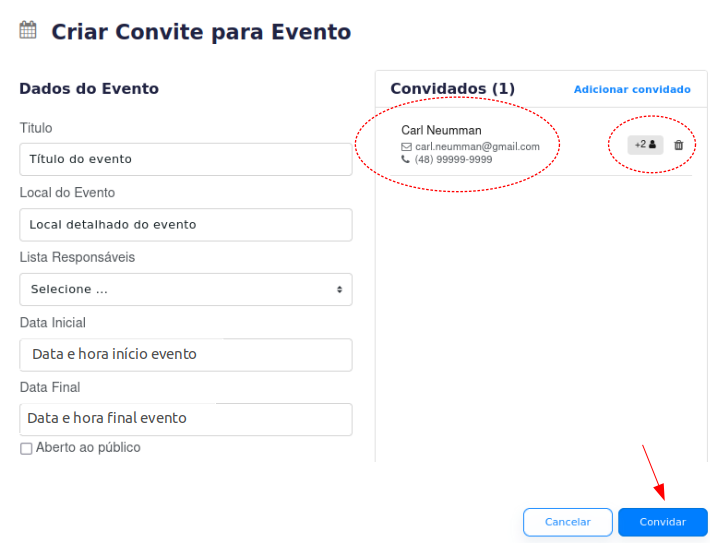Delete guest Carl Neumman with trash icon
Viewport: 710px width, 556px height.
(x=679, y=145)
